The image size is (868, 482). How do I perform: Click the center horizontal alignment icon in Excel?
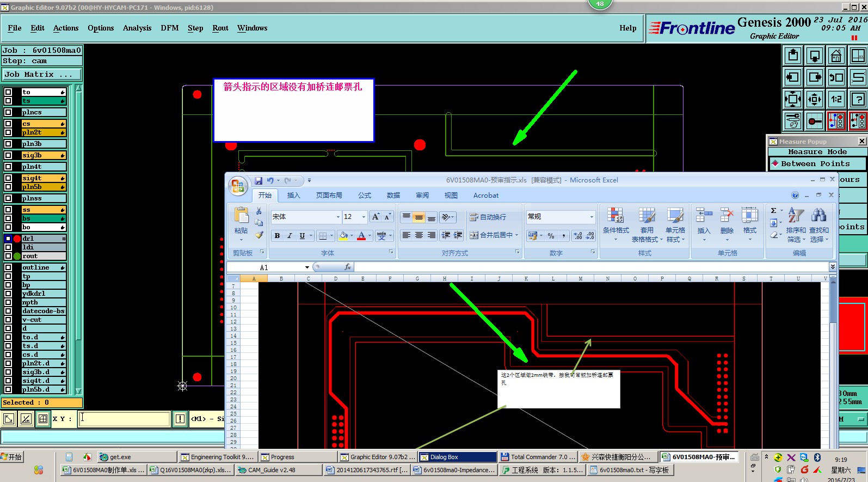click(x=419, y=235)
